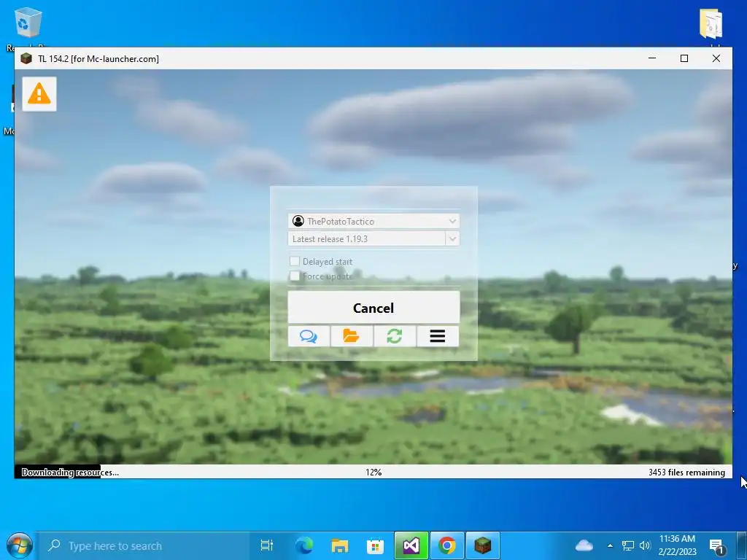Click the '3453 files remaining' status text
747x560 pixels.
[686, 472]
